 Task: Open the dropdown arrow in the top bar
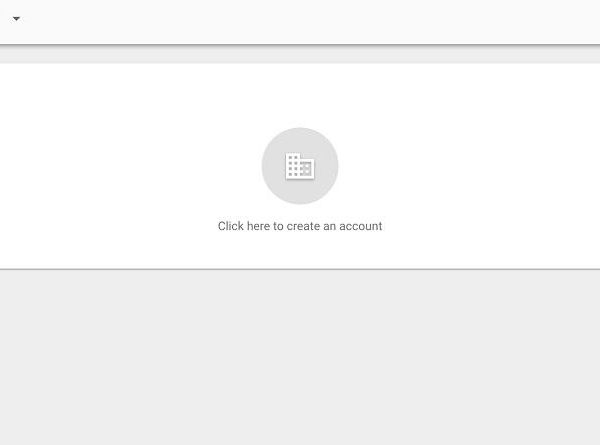[x=16, y=18]
